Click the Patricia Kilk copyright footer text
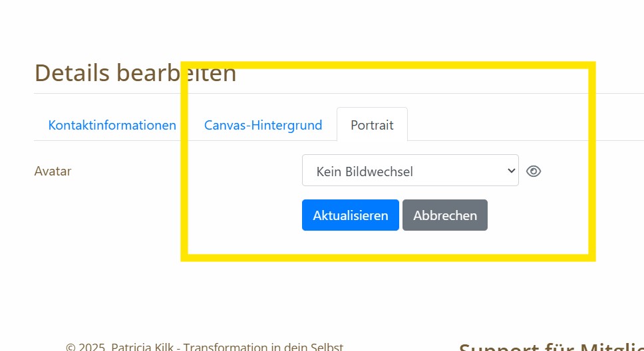 click(204, 346)
